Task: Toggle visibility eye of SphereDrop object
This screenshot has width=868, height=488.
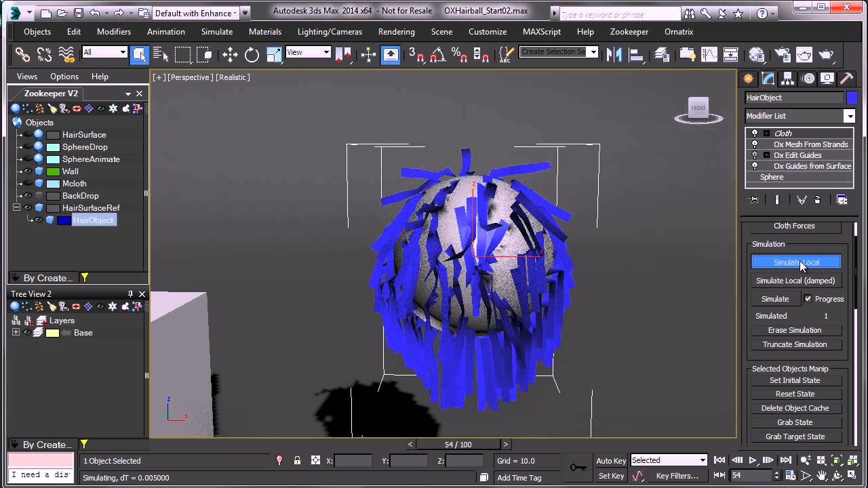Action: pyautogui.click(x=28, y=147)
